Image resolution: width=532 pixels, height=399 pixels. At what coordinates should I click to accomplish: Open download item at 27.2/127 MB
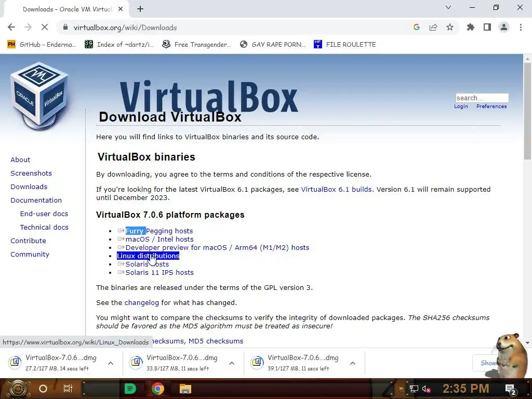pyautogui.click(x=54, y=363)
